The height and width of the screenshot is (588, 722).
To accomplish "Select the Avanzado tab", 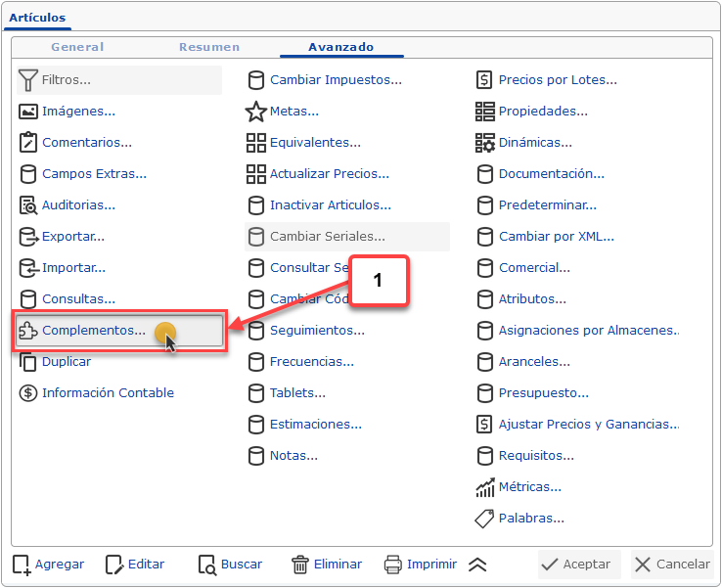I will 341,47.
